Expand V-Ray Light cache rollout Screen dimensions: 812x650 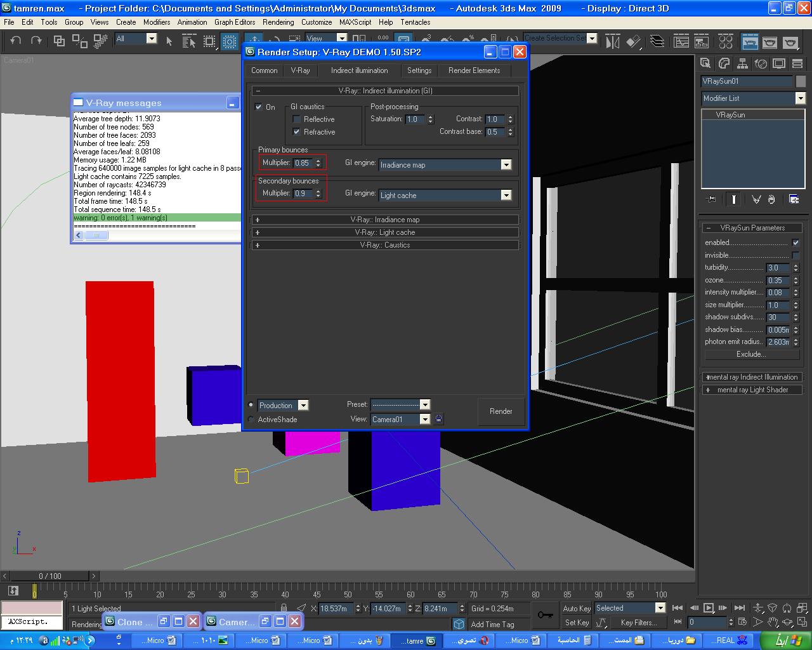click(385, 232)
